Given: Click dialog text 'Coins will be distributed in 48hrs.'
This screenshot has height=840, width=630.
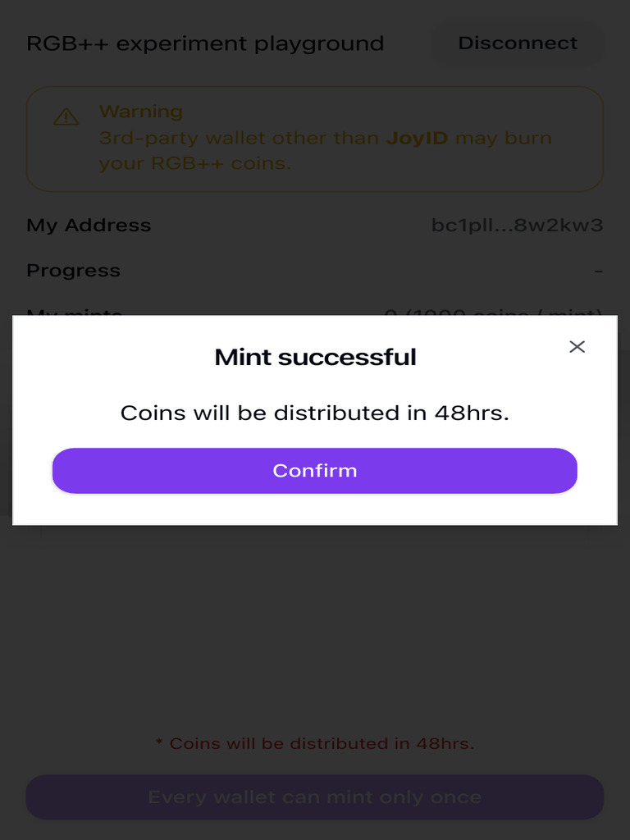Looking at the screenshot, I should coord(315,413).
